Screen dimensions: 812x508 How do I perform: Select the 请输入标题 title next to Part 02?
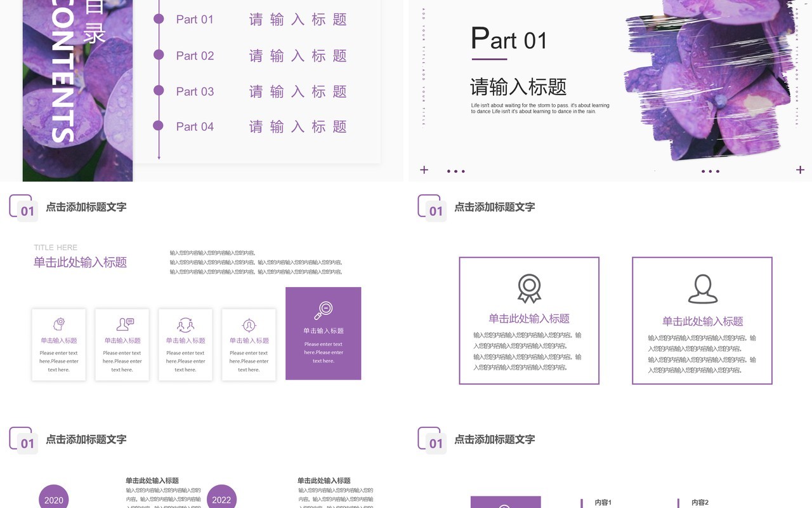coord(298,56)
